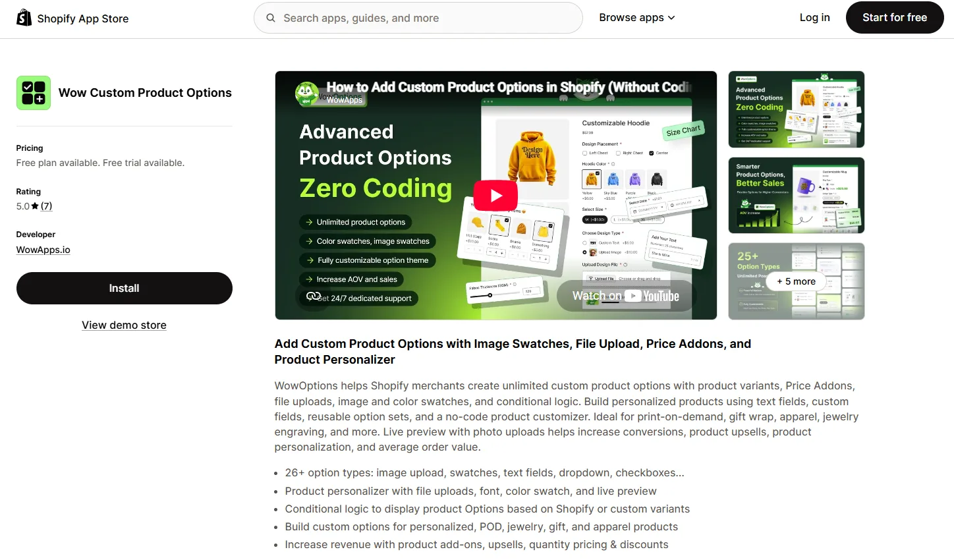954x560 pixels.
Task: Open the Log in link
Action: coord(815,18)
